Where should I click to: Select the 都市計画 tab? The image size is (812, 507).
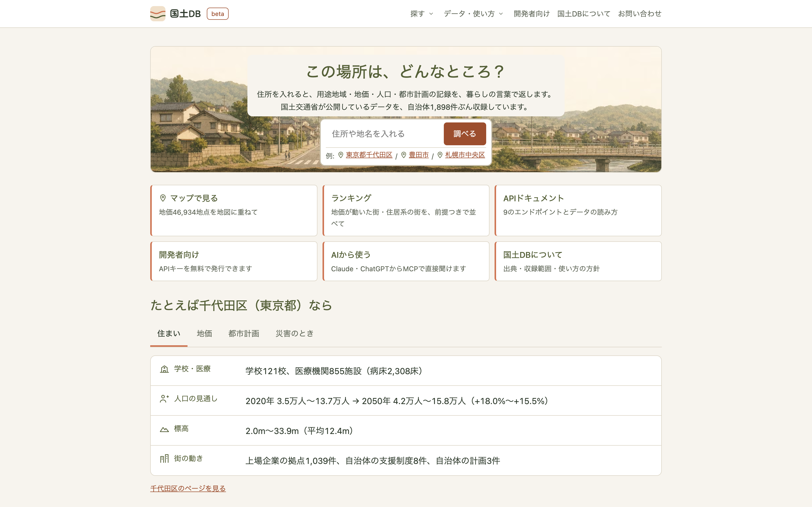tap(244, 333)
